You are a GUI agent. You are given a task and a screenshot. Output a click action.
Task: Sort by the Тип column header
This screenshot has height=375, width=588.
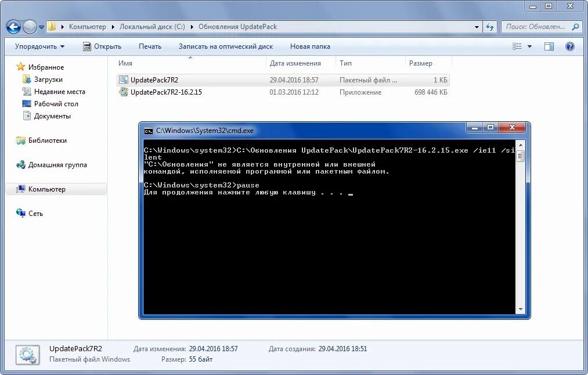[x=370, y=63]
